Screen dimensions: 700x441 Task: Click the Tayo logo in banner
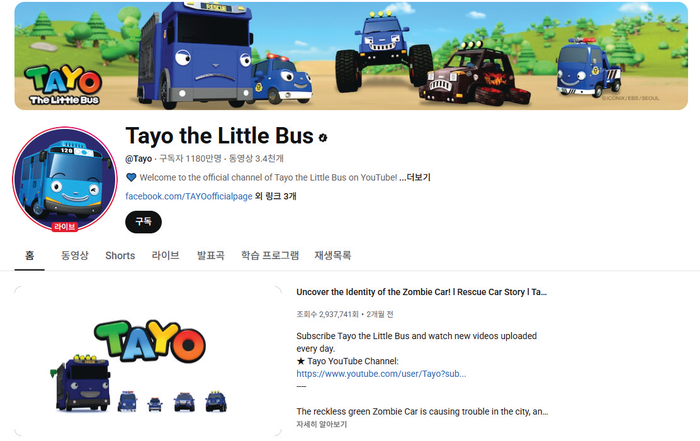(x=63, y=85)
